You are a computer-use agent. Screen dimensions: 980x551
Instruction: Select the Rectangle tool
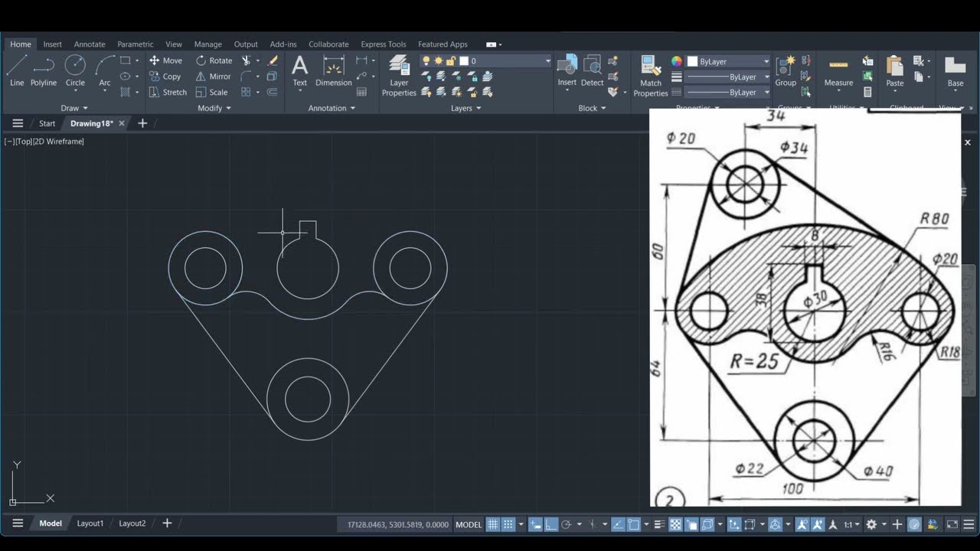[126, 60]
